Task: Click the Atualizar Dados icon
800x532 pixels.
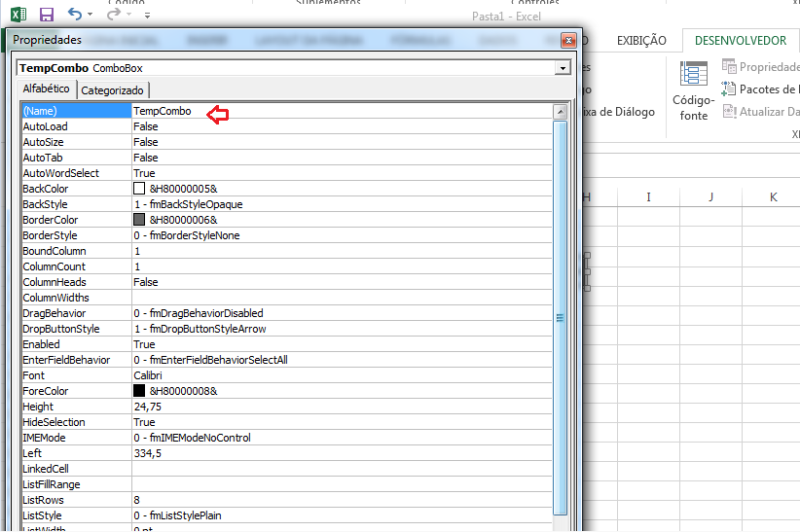Action: tap(730, 112)
